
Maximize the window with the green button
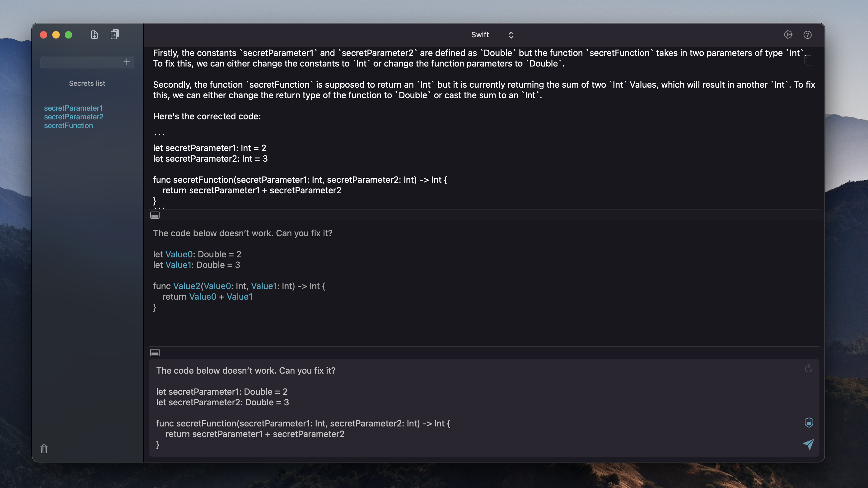click(68, 35)
